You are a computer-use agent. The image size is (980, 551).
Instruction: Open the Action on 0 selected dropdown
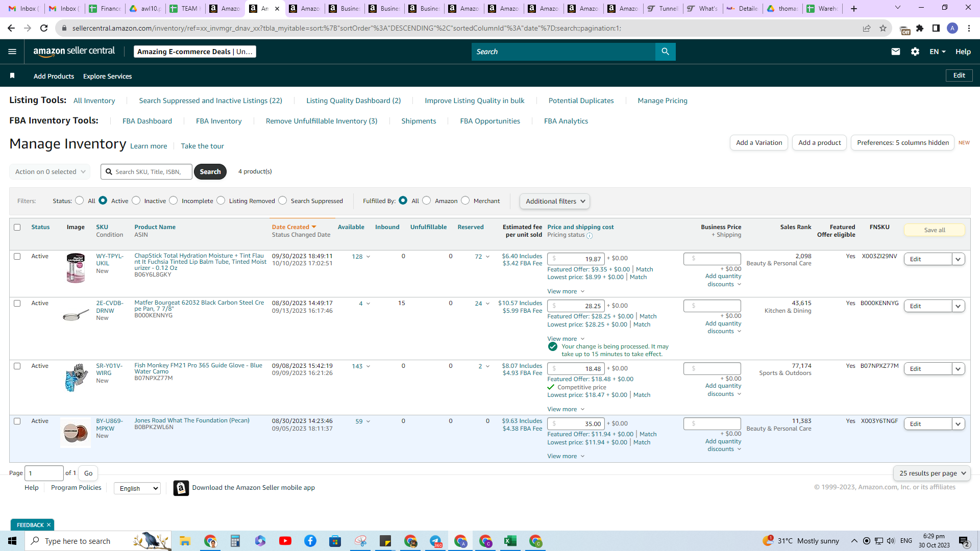tap(50, 171)
